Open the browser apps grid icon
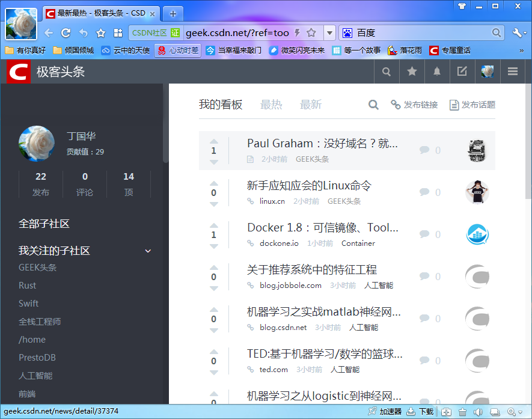Viewport: 532px width, 419px height. point(118,33)
